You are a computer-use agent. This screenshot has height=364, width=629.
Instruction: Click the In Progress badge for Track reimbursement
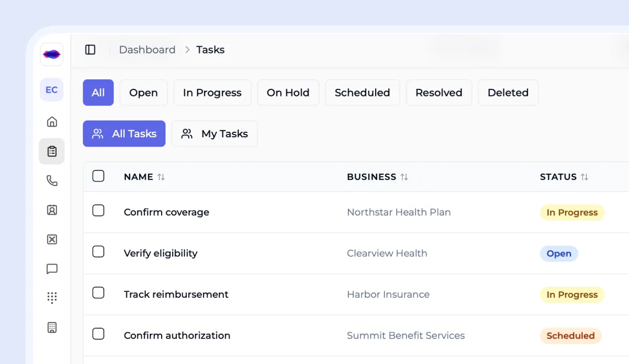(572, 295)
